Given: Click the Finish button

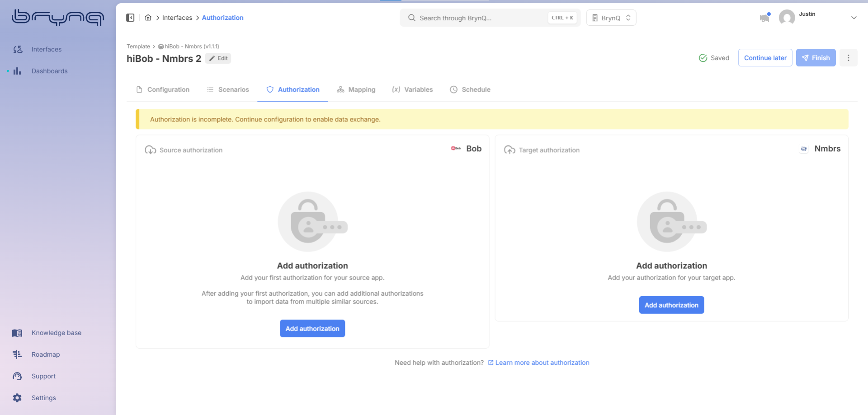Looking at the screenshot, I should (x=816, y=58).
